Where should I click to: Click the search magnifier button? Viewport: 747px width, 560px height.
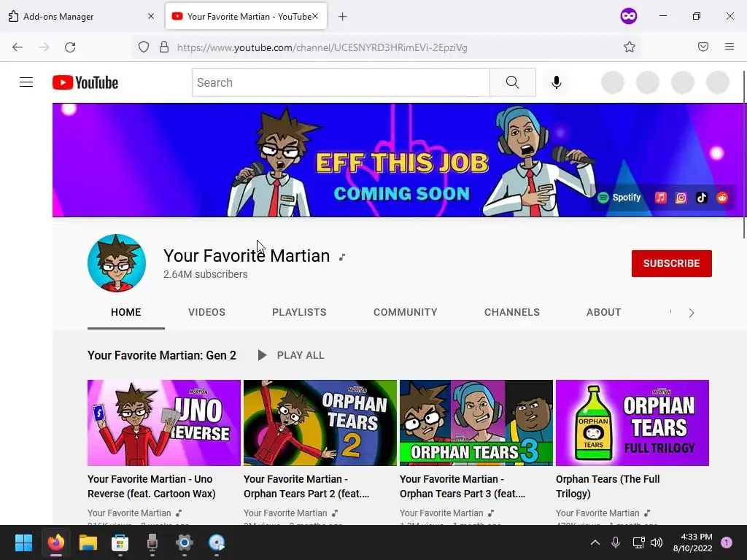pyautogui.click(x=513, y=82)
